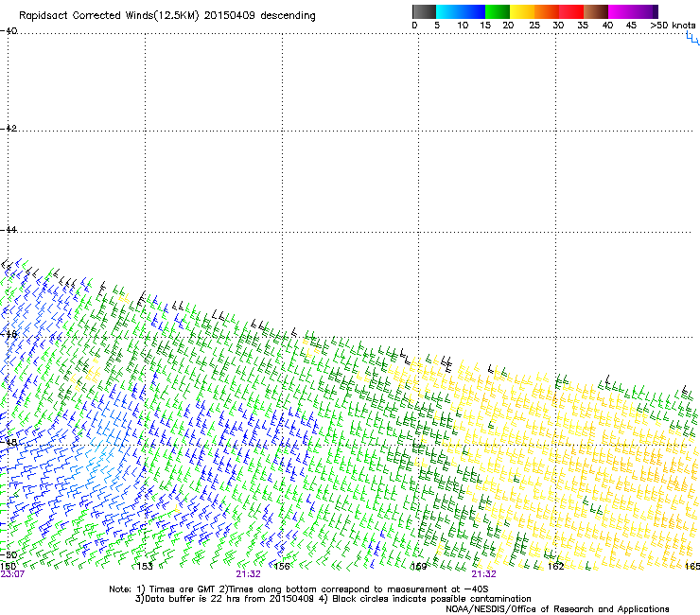The width and height of the screenshot is (700, 615).
Task: Click the 'NOAA/NESDIS/Office of Research and Applications' credit
Action: coord(557,609)
